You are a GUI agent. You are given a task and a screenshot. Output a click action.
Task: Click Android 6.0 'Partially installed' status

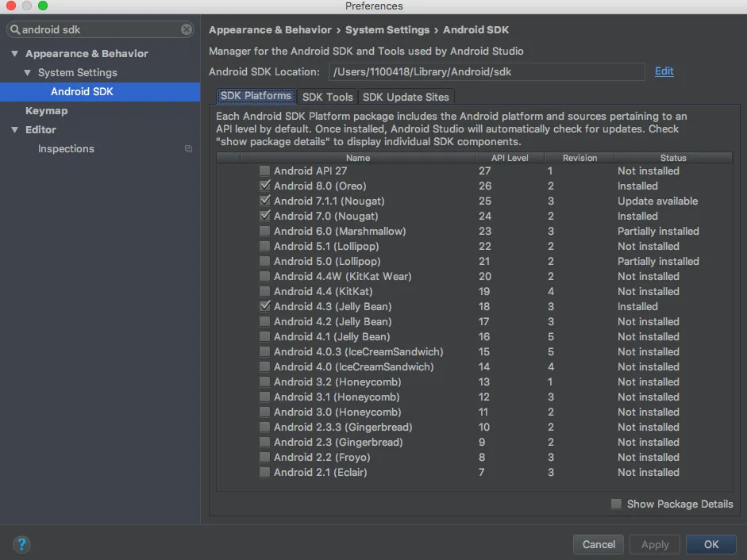[x=658, y=231]
